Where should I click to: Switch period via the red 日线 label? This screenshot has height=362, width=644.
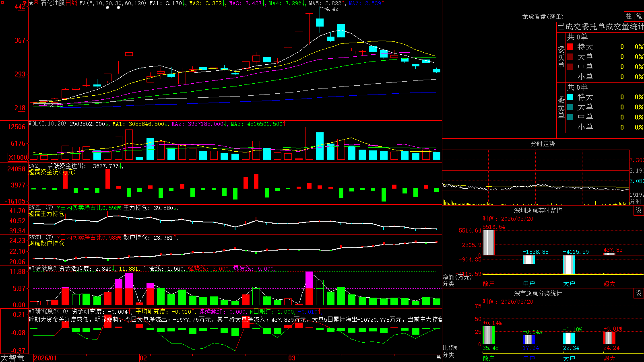pos(71,3)
